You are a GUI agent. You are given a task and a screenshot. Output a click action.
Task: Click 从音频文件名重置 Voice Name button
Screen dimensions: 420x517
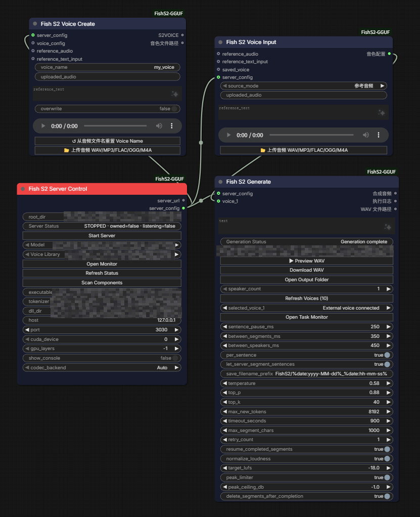coord(107,141)
